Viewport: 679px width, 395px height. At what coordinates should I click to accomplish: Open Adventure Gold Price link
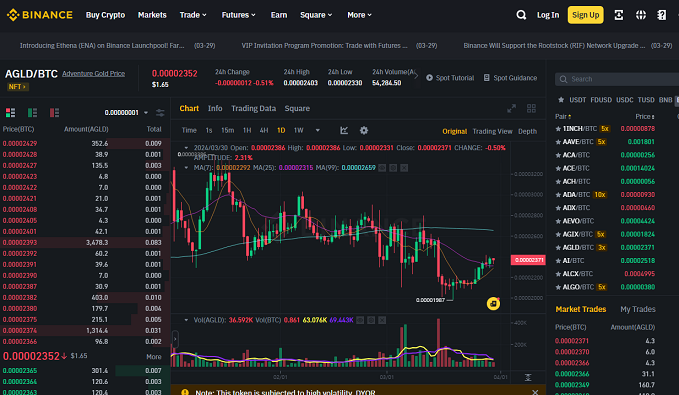(x=94, y=74)
